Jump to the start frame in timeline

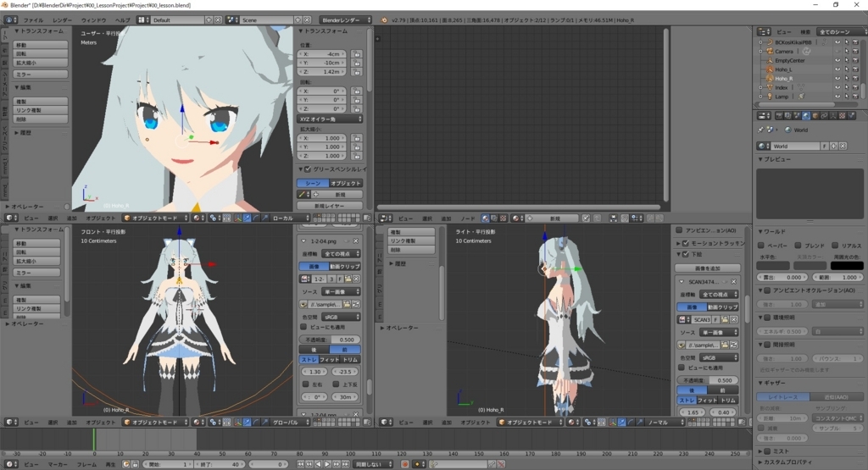point(301,464)
